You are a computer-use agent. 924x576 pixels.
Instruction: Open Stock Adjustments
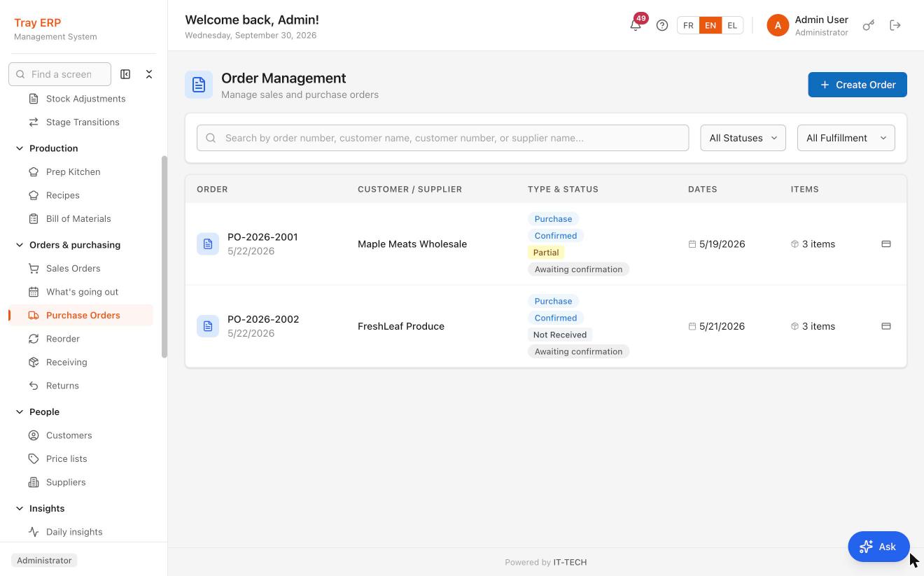click(x=85, y=99)
